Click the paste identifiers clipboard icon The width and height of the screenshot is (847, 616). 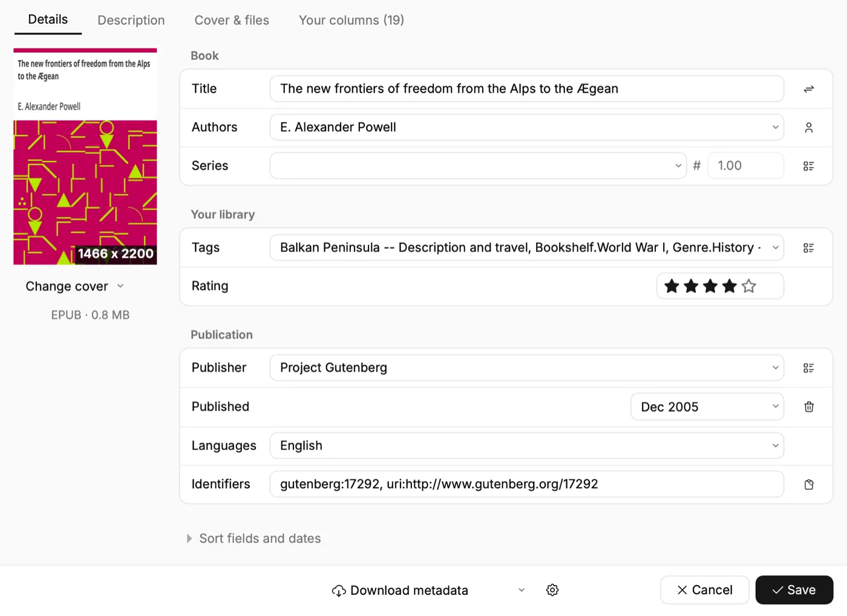[x=808, y=484]
